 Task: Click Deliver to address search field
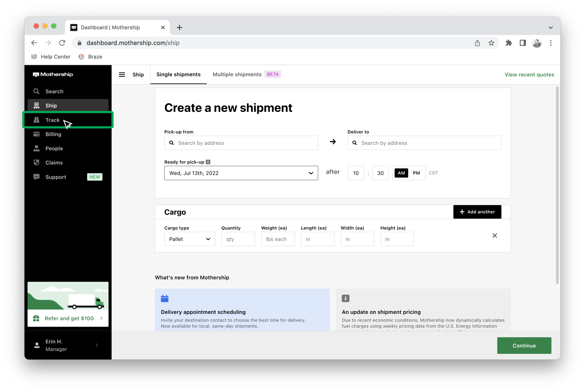(424, 143)
